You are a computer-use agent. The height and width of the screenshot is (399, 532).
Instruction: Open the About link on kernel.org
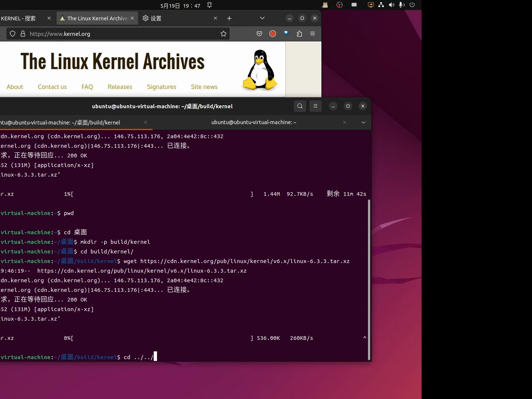[x=15, y=87]
